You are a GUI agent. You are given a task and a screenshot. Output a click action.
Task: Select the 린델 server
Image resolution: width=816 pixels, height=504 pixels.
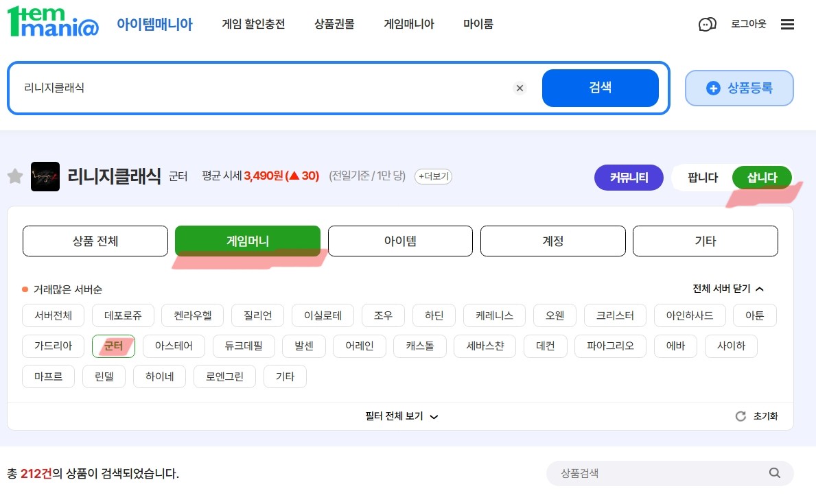click(x=104, y=376)
